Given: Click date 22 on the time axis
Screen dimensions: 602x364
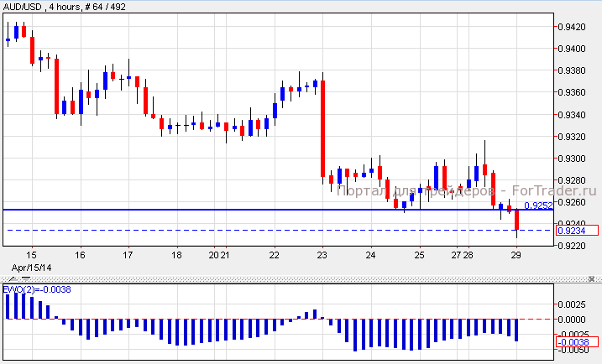Looking at the screenshot, I should (x=274, y=255).
